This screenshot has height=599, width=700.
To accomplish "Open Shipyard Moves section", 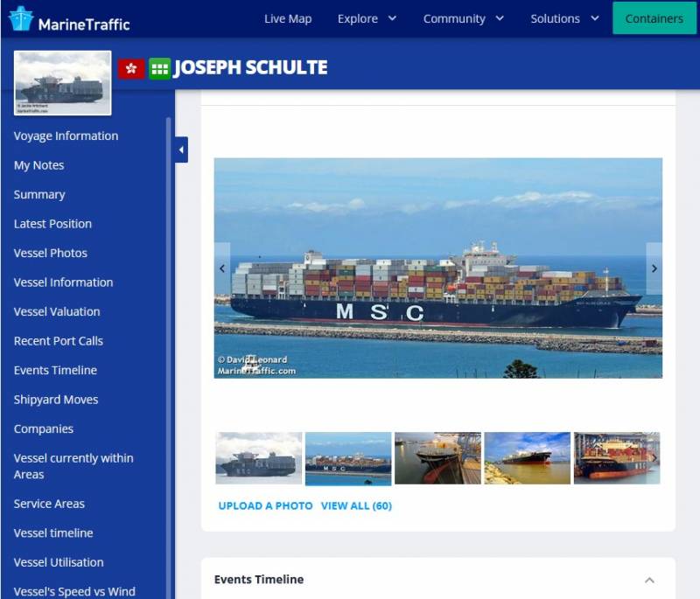I will [56, 400].
